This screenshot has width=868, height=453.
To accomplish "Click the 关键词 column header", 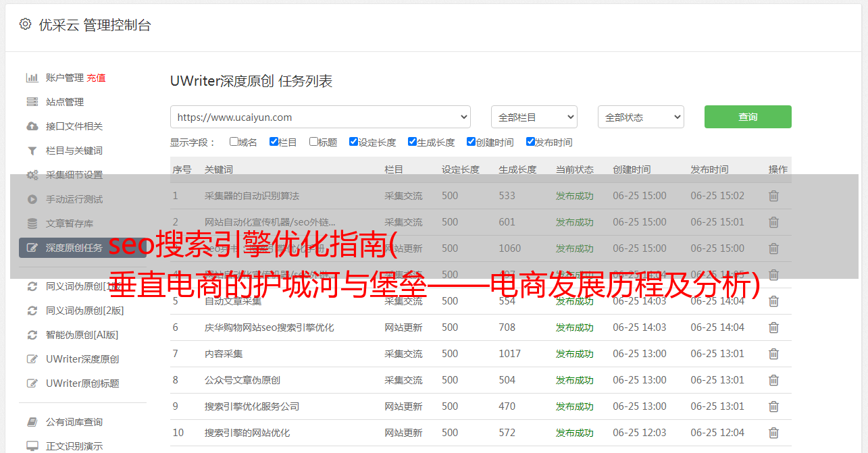I will click(219, 169).
